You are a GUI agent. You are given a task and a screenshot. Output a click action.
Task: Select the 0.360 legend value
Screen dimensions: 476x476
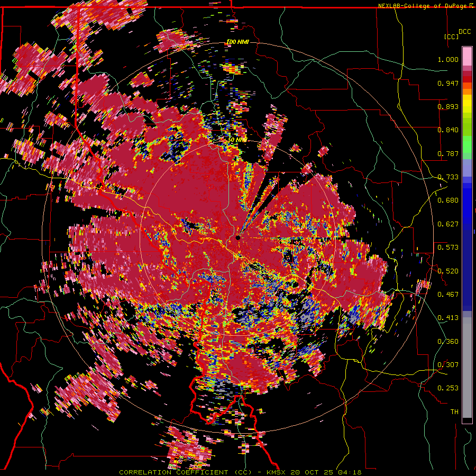click(448, 342)
